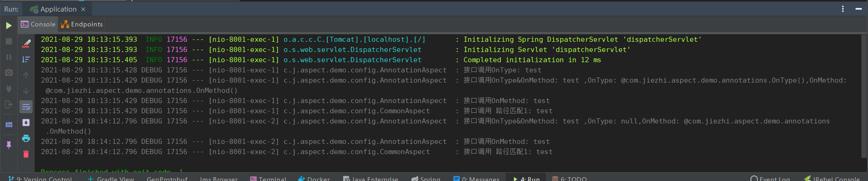
Task: Click "Initializing Servlet 'dispatcherServlet'" log message
Action: pos(547,50)
